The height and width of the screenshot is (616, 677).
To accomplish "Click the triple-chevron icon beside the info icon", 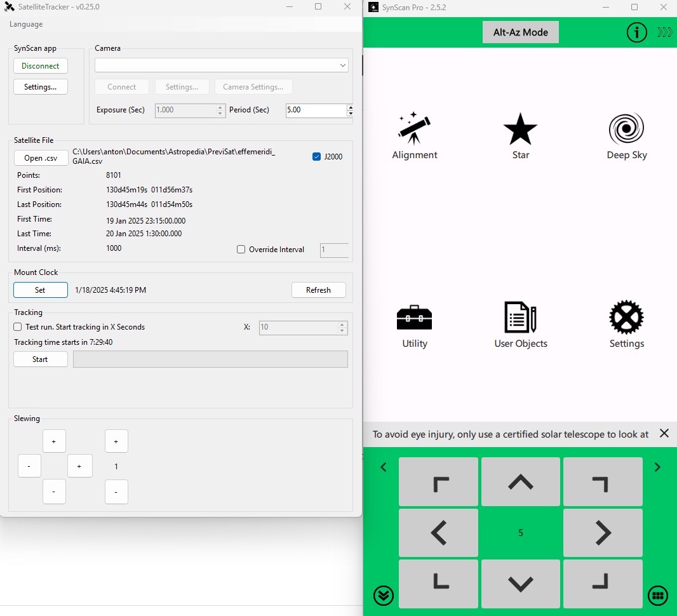I will pos(665,32).
